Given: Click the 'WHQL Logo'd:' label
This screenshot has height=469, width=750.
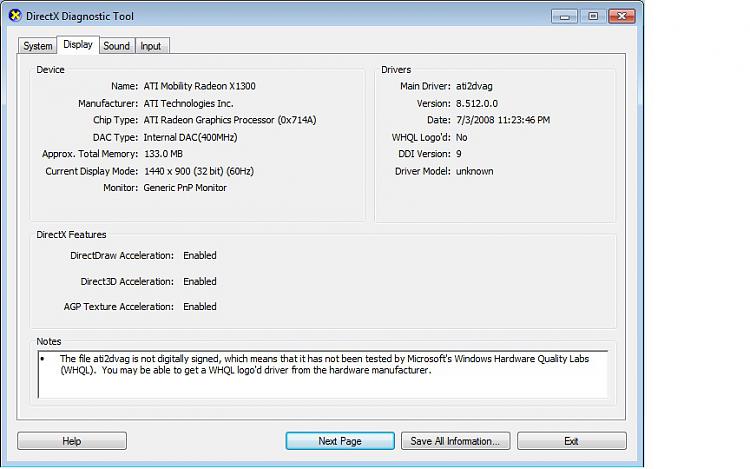Looking at the screenshot, I should 421,137.
